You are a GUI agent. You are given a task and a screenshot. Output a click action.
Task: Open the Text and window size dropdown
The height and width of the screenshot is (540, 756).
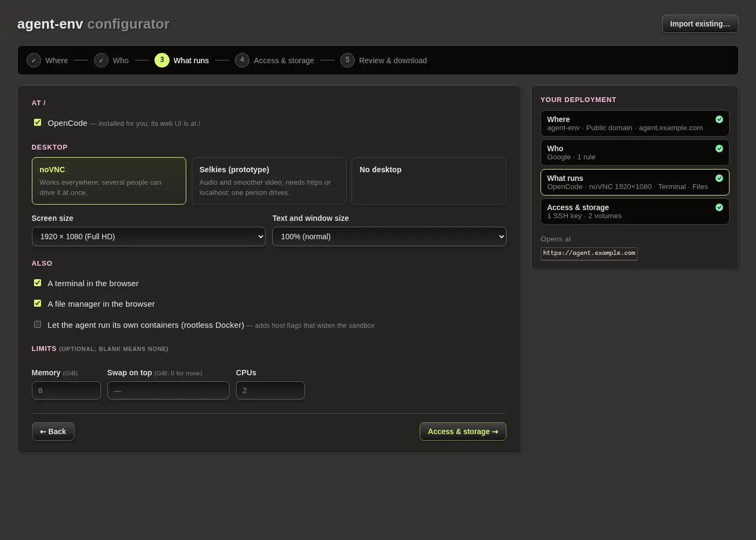tap(389, 237)
